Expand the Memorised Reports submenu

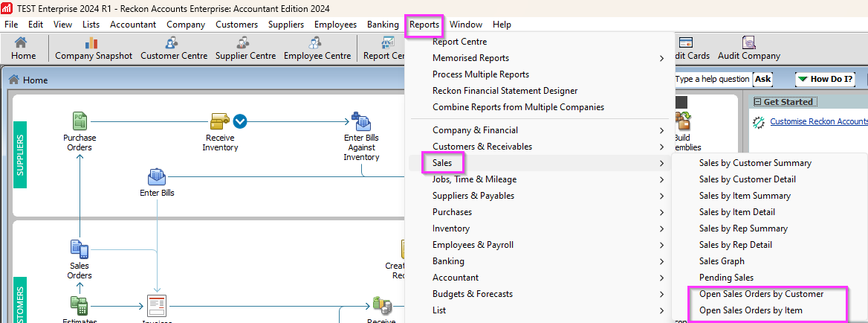pos(661,58)
